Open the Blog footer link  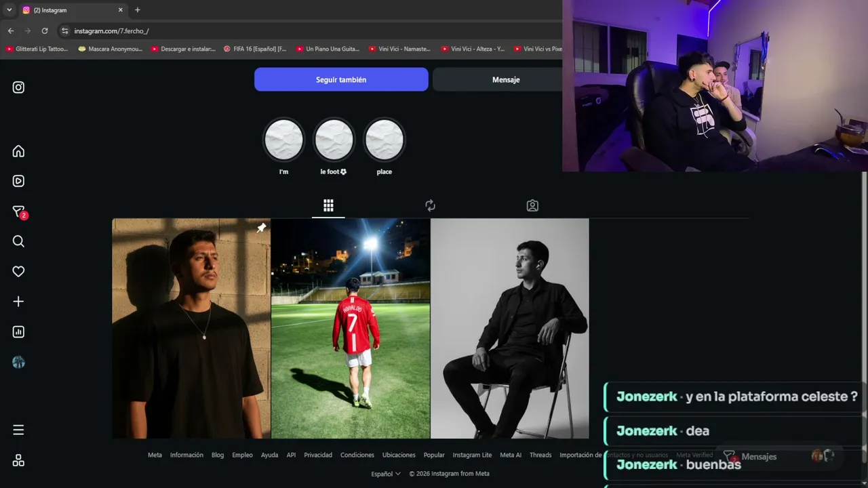click(218, 455)
